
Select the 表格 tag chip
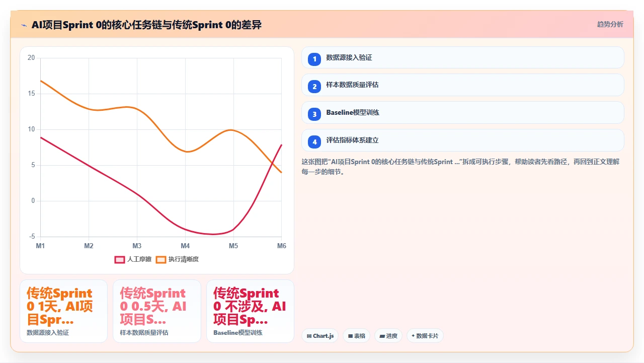[356, 336]
